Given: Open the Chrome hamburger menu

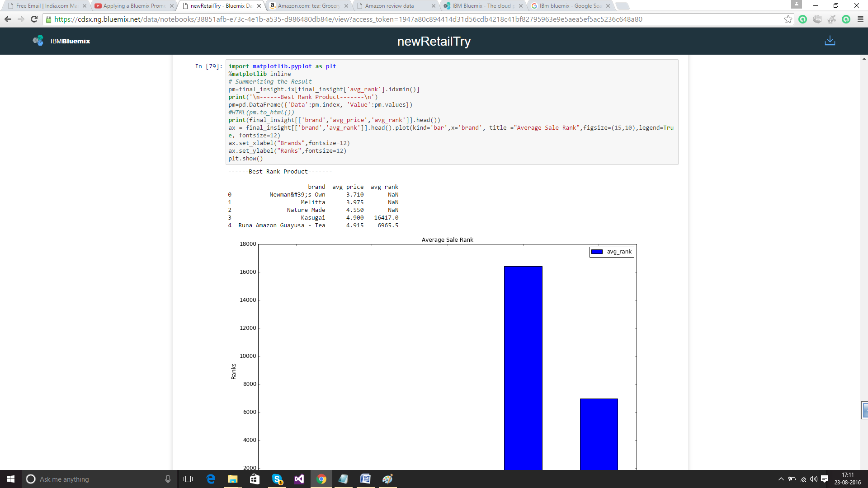Looking at the screenshot, I should point(860,19).
